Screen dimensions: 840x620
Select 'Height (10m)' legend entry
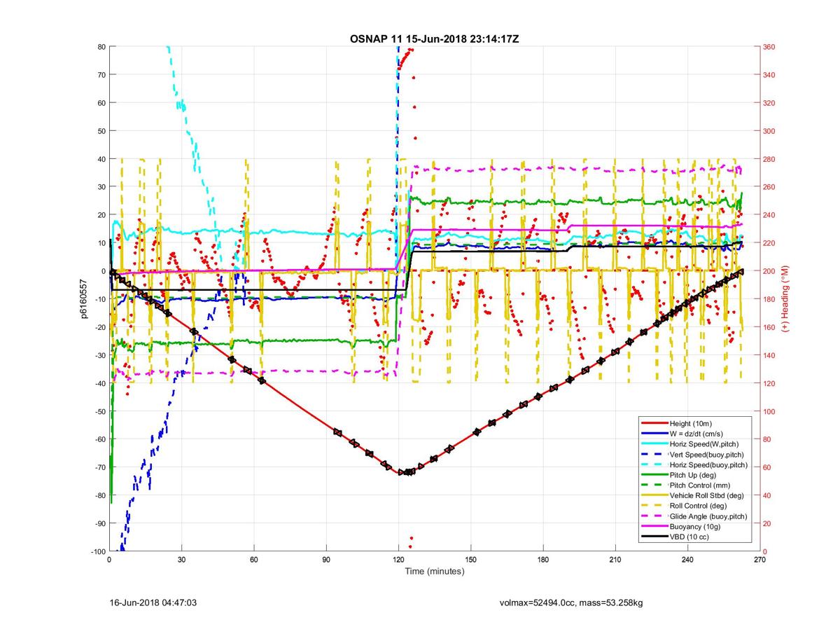coord(692,423)
